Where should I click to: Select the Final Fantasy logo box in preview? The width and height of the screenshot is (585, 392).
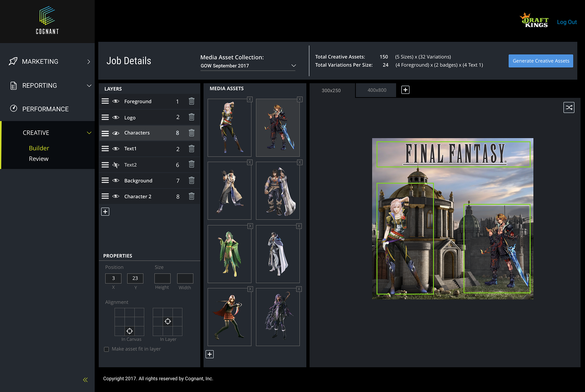pyautogui.click(x=453, y=154)
